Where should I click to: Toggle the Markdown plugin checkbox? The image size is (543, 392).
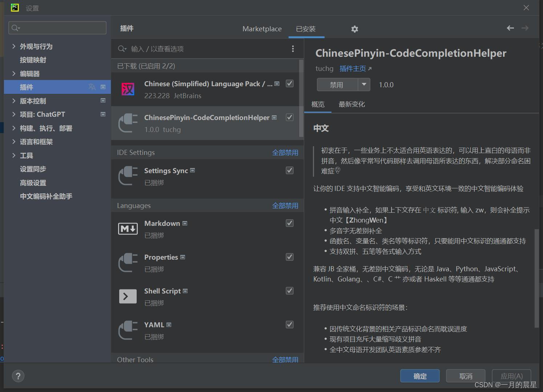tap(290, 223)
